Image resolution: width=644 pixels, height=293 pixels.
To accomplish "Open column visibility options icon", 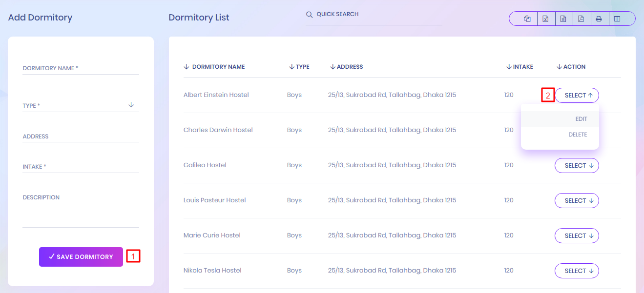I will point(617,19).
